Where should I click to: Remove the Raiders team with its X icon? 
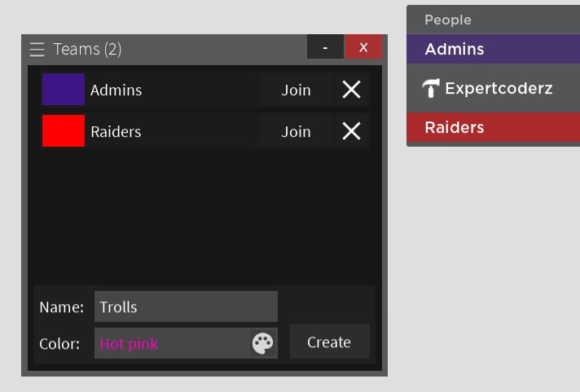tap(351, 131)
